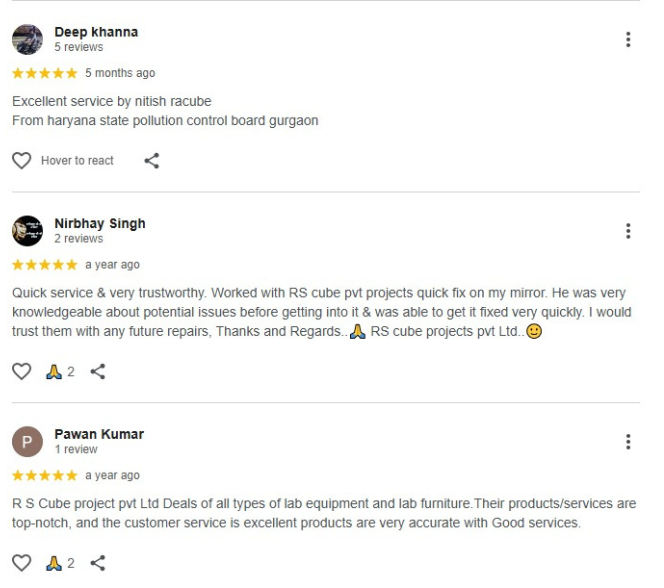Open Nirbhay Singh's profile picture
The image size is (664, 588).
click(27, 231)
